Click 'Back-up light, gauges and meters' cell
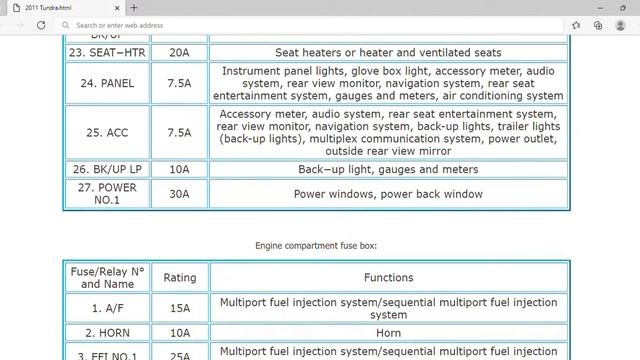Viewport: 640px width, 360px height. pyautogui.click(x=388, y=169)
